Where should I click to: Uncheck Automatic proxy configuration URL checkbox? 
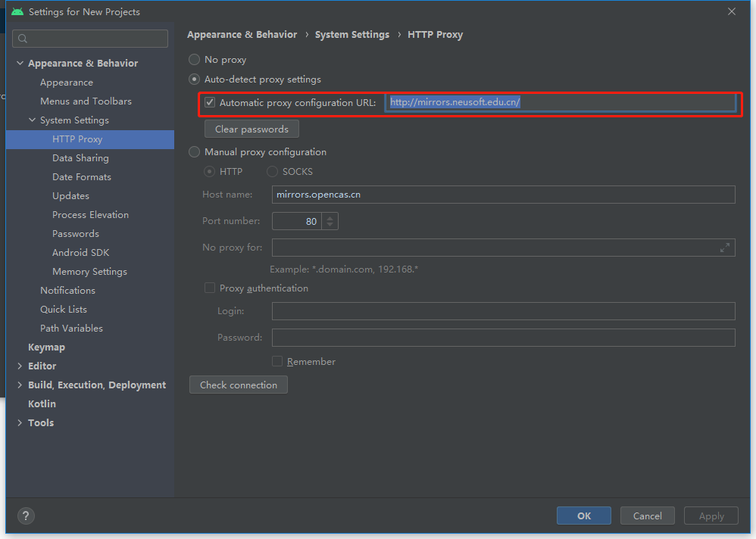point(210,103)
